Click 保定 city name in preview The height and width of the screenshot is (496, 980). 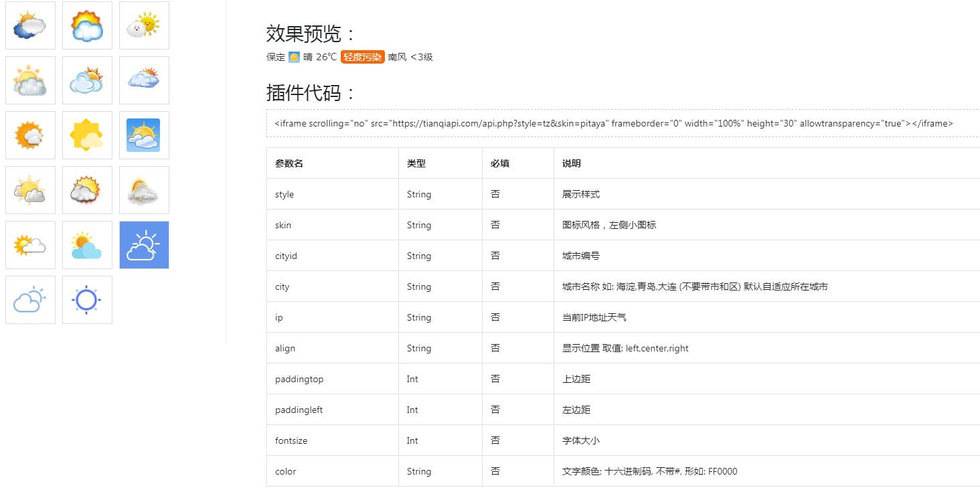276,57
